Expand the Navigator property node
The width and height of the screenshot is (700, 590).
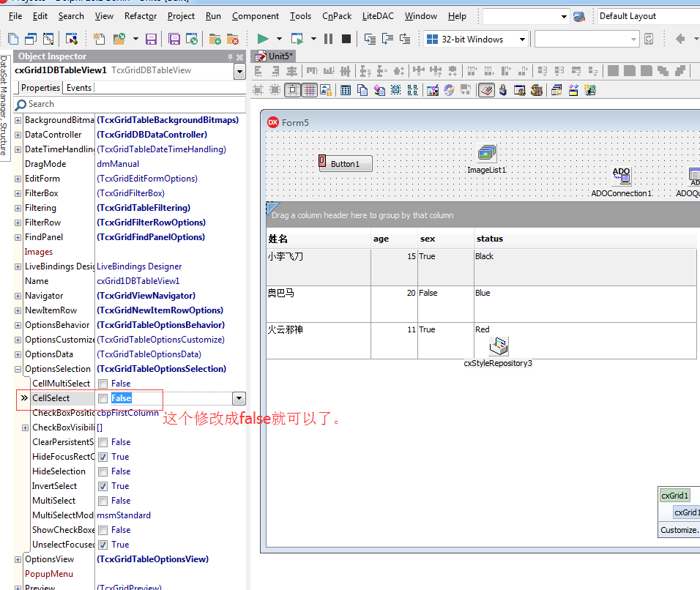pos(18,296)
